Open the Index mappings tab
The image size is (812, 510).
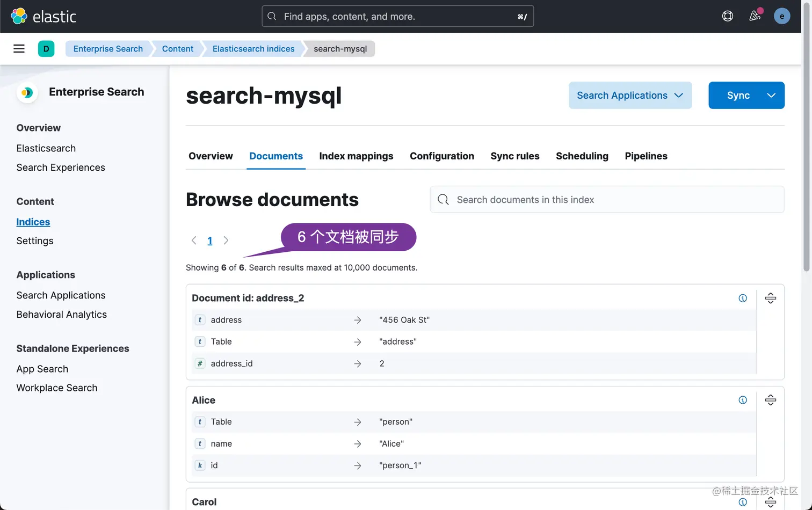[356, 156]
